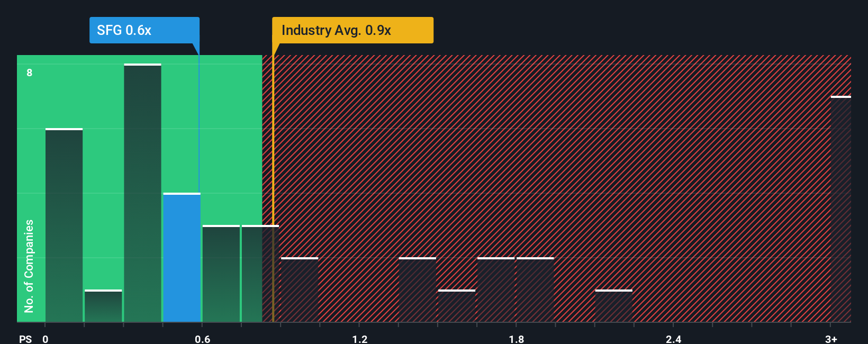Click the bar crossed by the Industry Avg line

coord(260,274)
